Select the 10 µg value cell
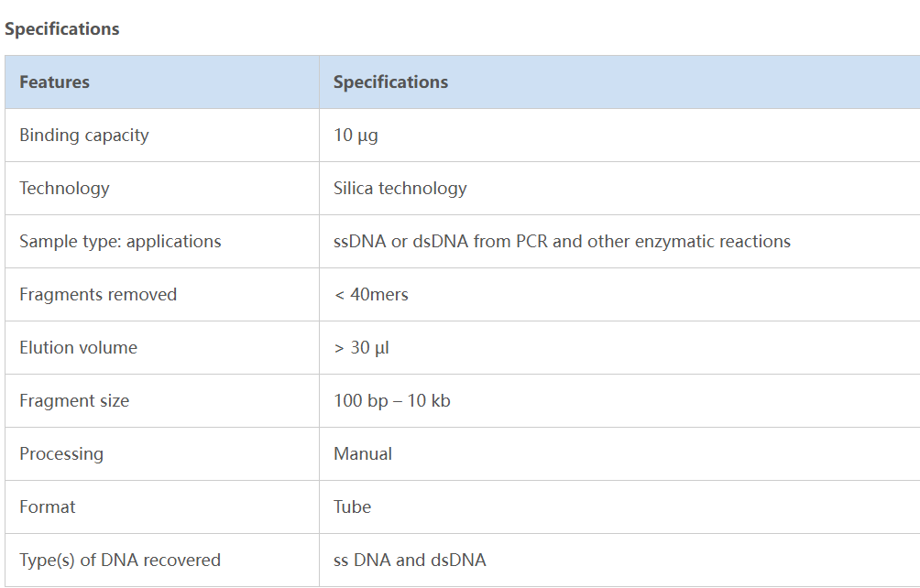Image resolution: width=920 pixels, height=588 pixels. coord(356,135)
